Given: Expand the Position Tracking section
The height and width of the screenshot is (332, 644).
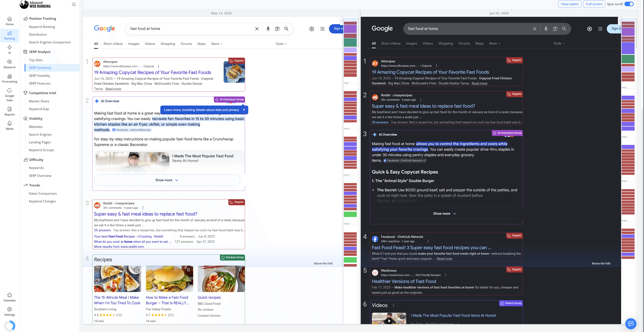Looking at the screenshot, I should [x=42, y=18].
